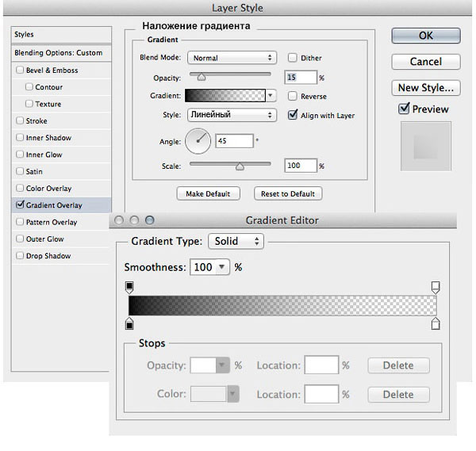Viewport: 476px width, 451px height.
Task: Click the Gradient Editor close window button
Action: [119, 220]
